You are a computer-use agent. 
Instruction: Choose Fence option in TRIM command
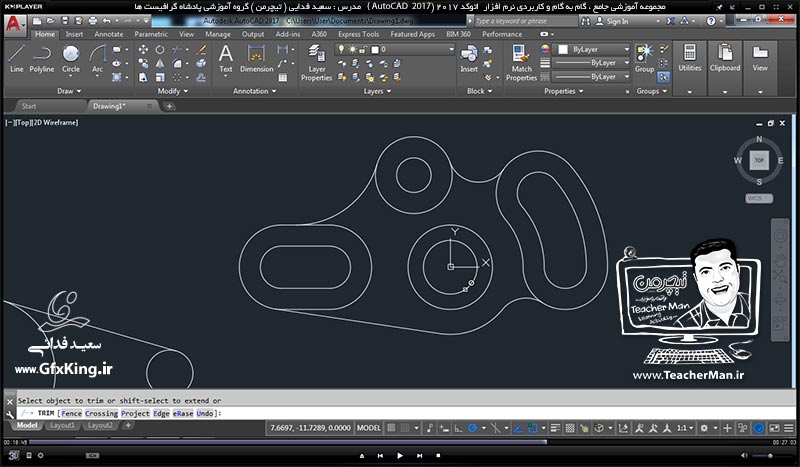pyautogui.click(x=71, y=413)
